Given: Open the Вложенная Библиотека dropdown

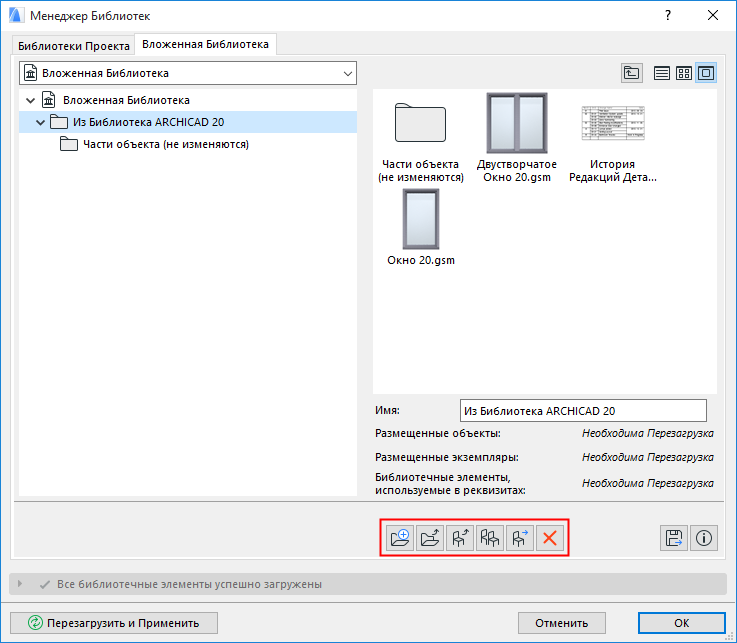Looking at the screenshot, I should [188, 73].
